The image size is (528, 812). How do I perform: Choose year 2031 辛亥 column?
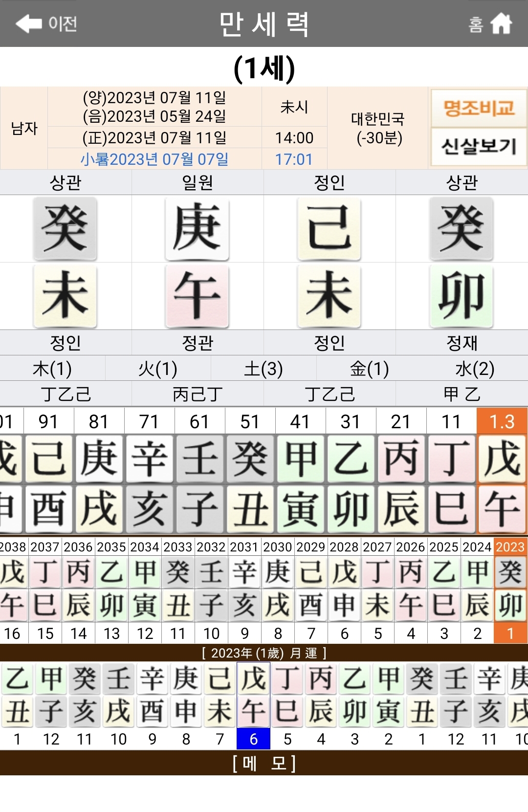click(244, 591)
